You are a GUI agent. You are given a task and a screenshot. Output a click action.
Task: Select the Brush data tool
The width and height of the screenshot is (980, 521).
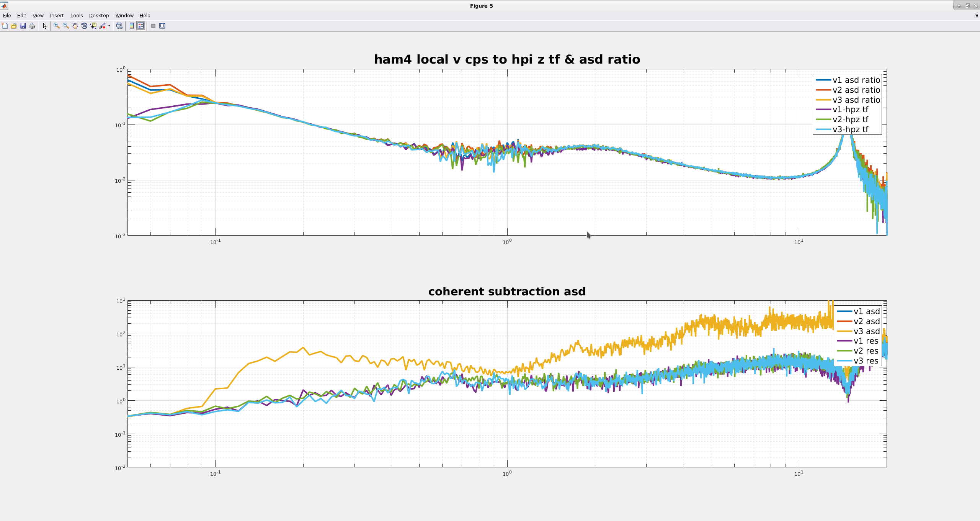pos(102,26)
